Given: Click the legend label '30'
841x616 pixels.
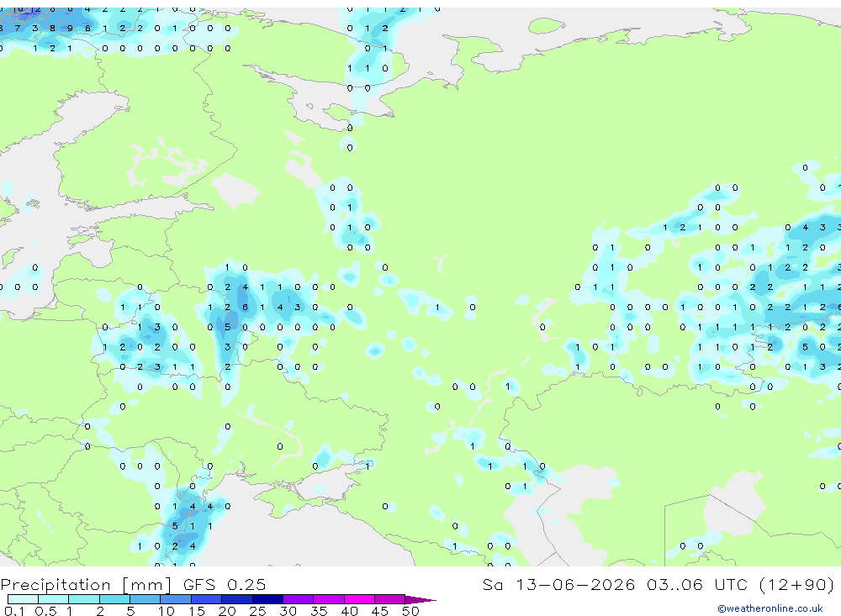Looking at the screenshot, I should (288, 611).
